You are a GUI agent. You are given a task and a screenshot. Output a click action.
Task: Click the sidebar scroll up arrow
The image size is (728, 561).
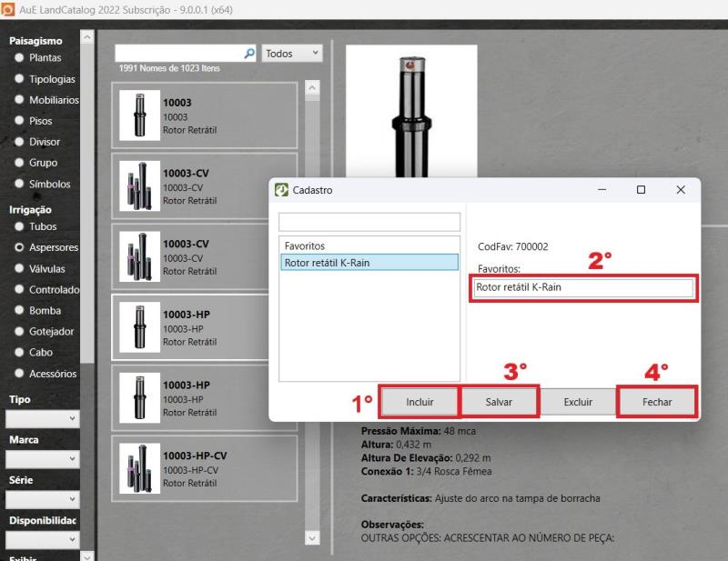86,36
